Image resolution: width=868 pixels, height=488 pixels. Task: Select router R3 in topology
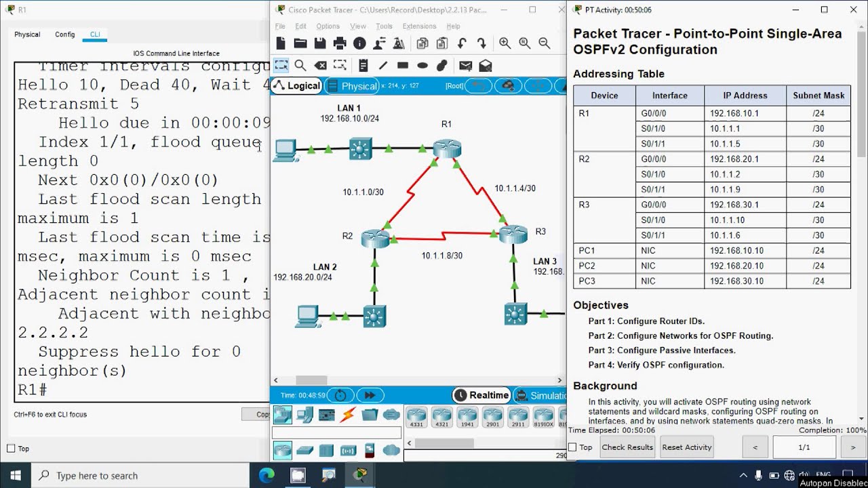(x=513, y=235)
